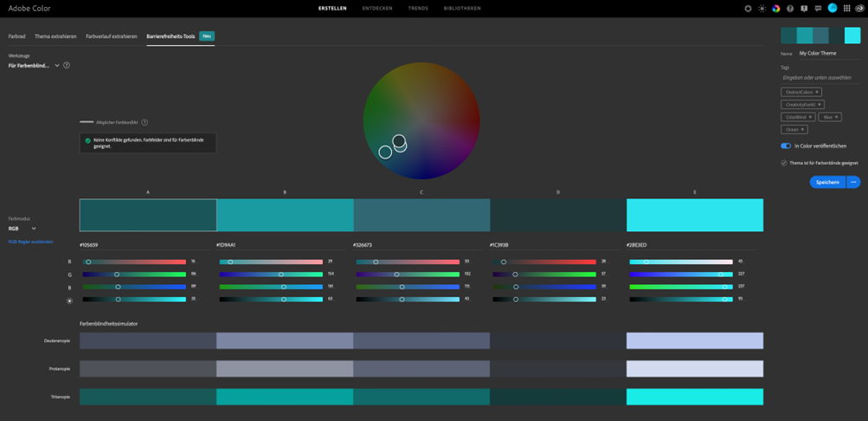The image size is (868, 421).
Task: Open the help question mark icon
Action: [790, 9]
